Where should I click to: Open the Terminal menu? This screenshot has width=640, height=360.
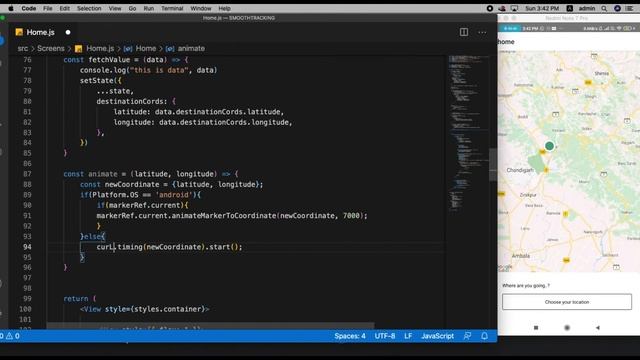[x=172, y=8]
